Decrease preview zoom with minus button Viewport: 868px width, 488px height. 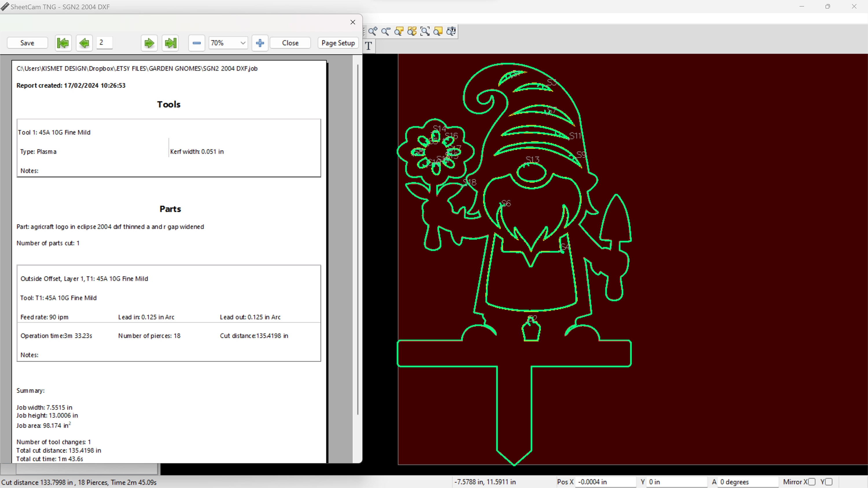pos(196,43)
